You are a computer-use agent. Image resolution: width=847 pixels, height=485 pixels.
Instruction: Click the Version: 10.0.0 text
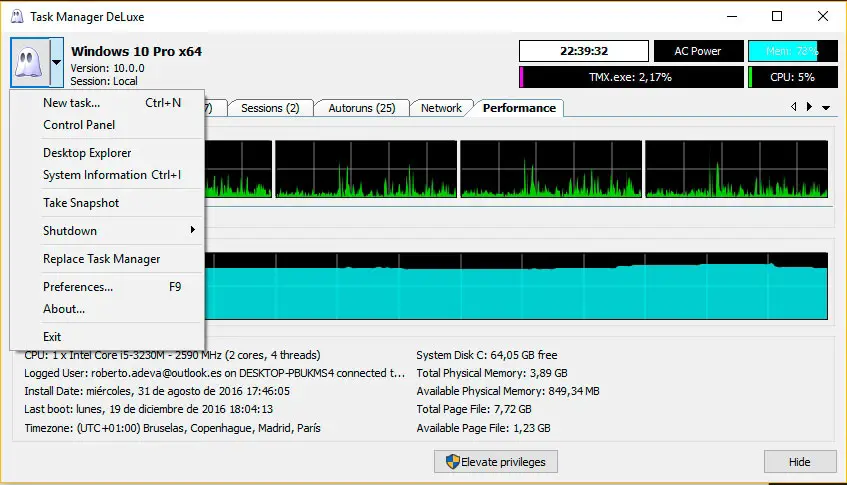point(107,68)
